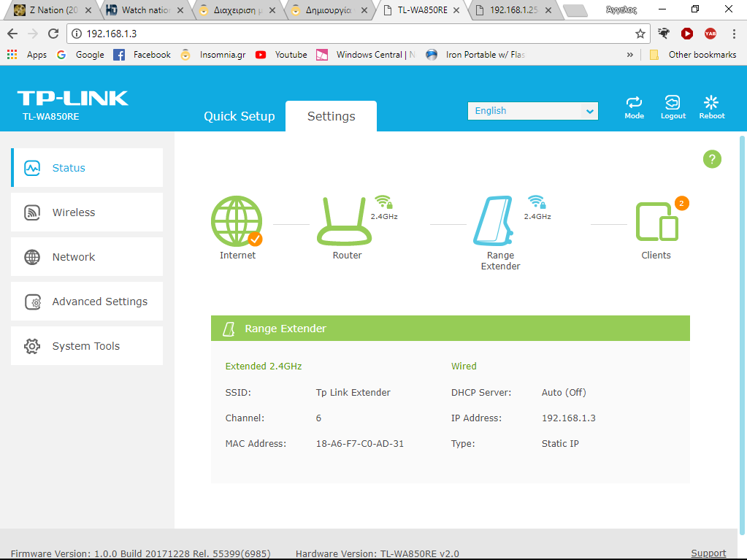The height and width of the screenshot is (560, 747).
Task: Open the Wireless menu item
Action: point(87,212)
